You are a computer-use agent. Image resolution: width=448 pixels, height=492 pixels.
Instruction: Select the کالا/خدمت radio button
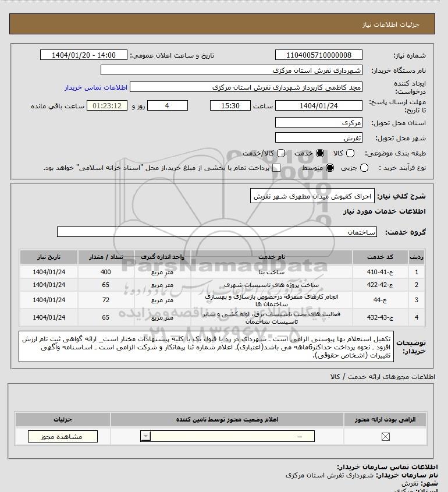(281, 153)
